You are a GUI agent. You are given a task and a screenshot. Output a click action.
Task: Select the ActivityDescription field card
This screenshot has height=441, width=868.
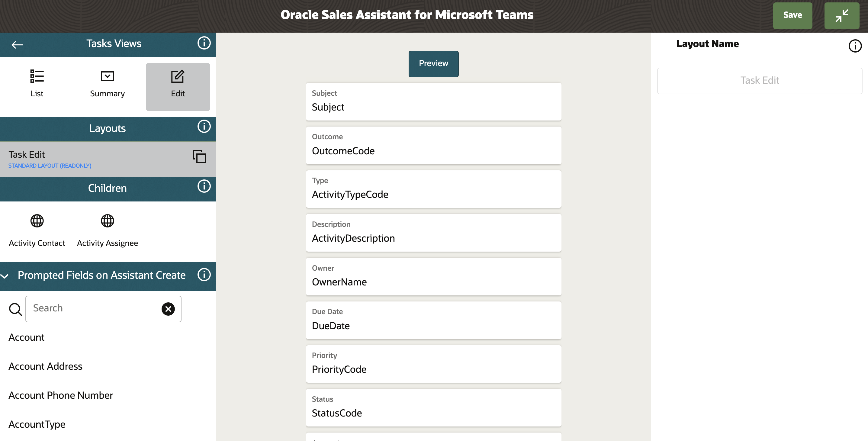433,233
